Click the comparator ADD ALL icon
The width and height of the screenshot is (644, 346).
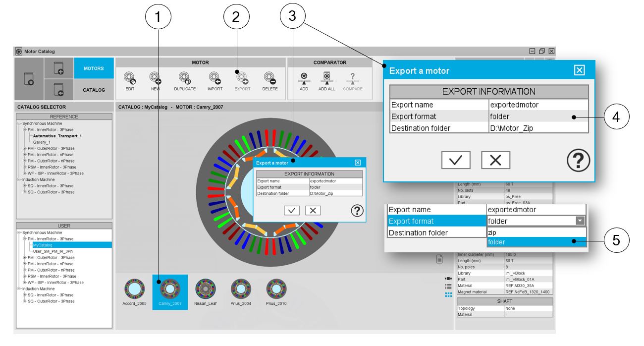[327, 78]
